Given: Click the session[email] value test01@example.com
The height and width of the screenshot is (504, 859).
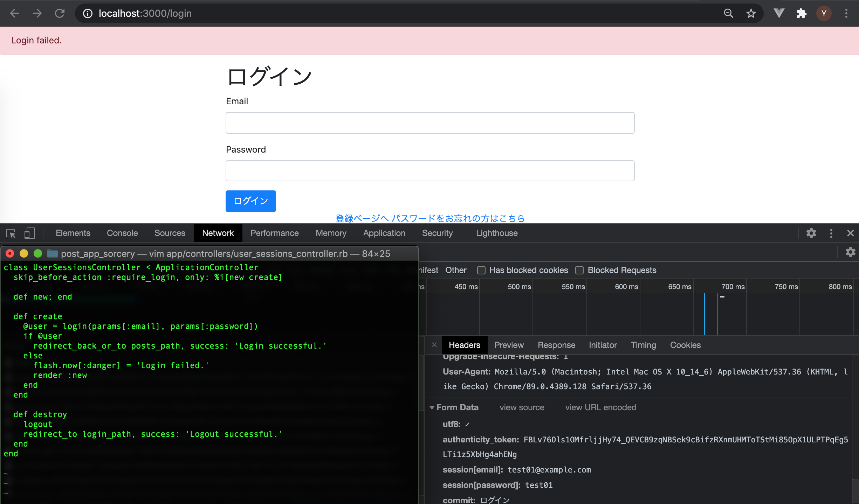Looking at the screenshot, I should coord(549,470).
